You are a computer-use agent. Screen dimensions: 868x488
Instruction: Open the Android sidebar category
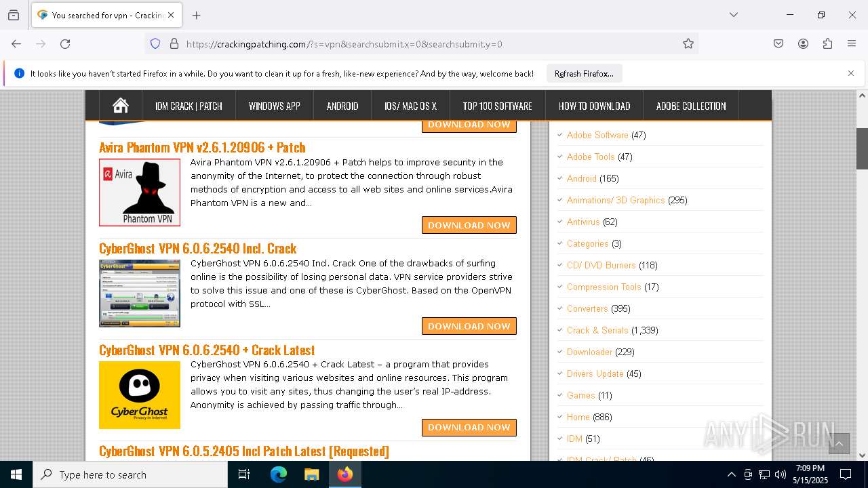coord(582,178)
